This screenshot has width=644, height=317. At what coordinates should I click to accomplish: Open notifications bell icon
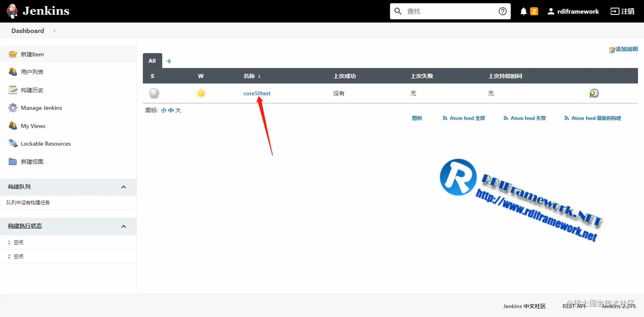523,11
